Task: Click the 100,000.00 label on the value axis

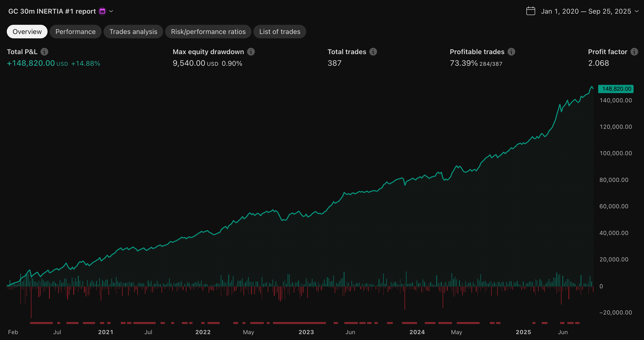Action: (x=615, y=153)
